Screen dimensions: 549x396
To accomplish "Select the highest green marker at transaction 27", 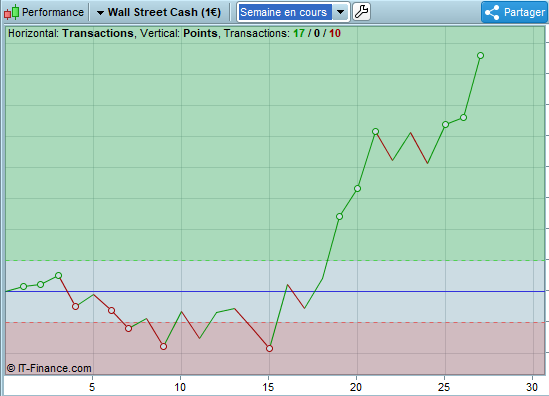I will [480, 55].
